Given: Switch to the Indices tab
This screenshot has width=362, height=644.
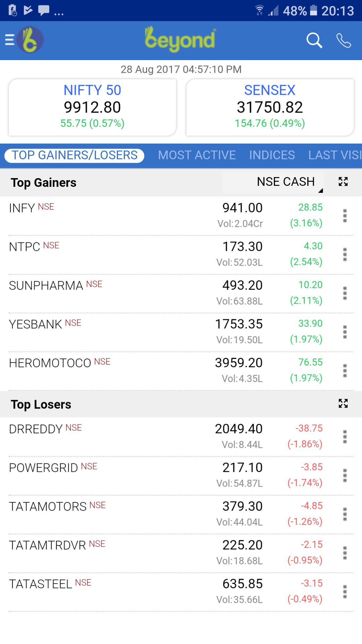Looking at the screenshot, I should pos(272,155).
